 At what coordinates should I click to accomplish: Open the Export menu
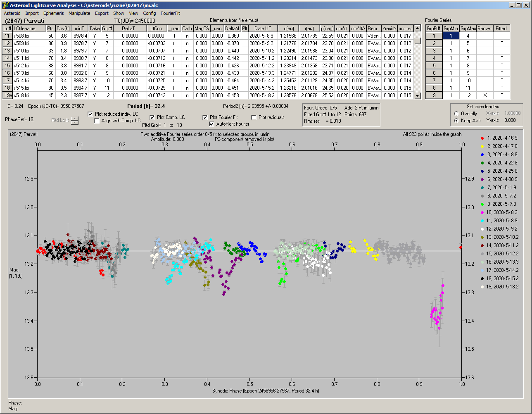pos(102,13)
